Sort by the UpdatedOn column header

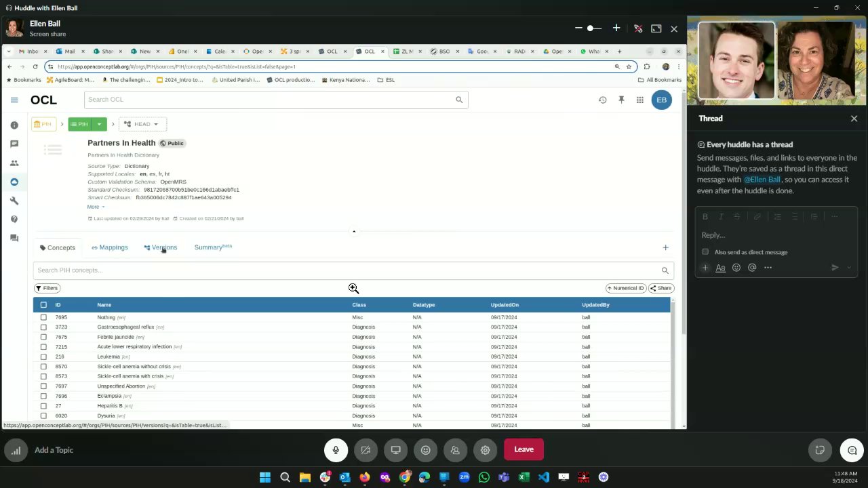pyautogui.click(x=505, y=305)
